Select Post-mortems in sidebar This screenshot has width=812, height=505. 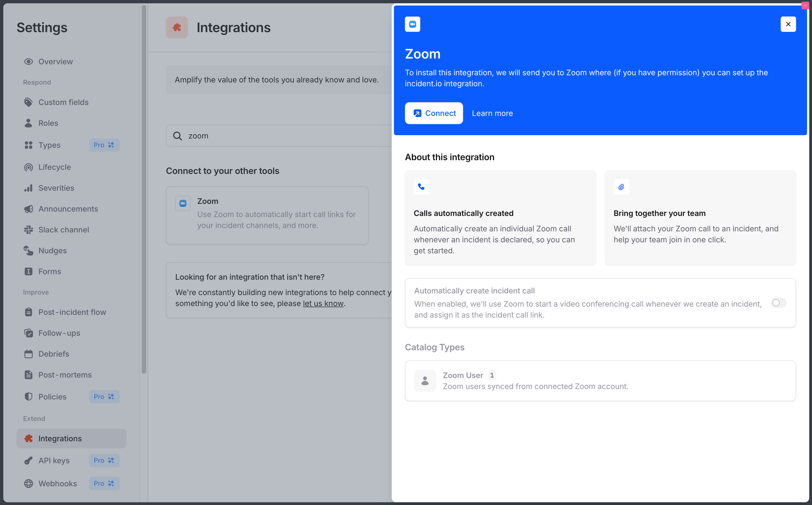(x=65, y=374)
